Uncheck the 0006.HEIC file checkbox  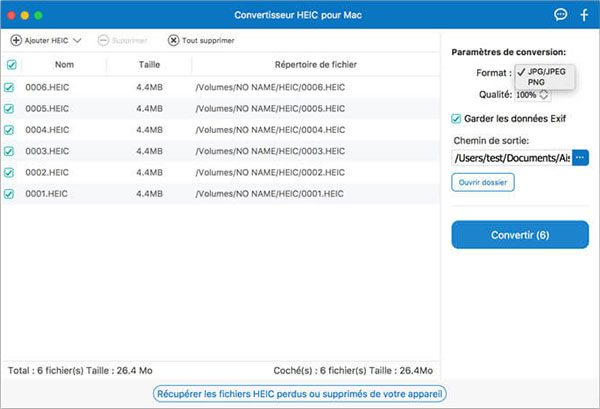coord(11,87)
